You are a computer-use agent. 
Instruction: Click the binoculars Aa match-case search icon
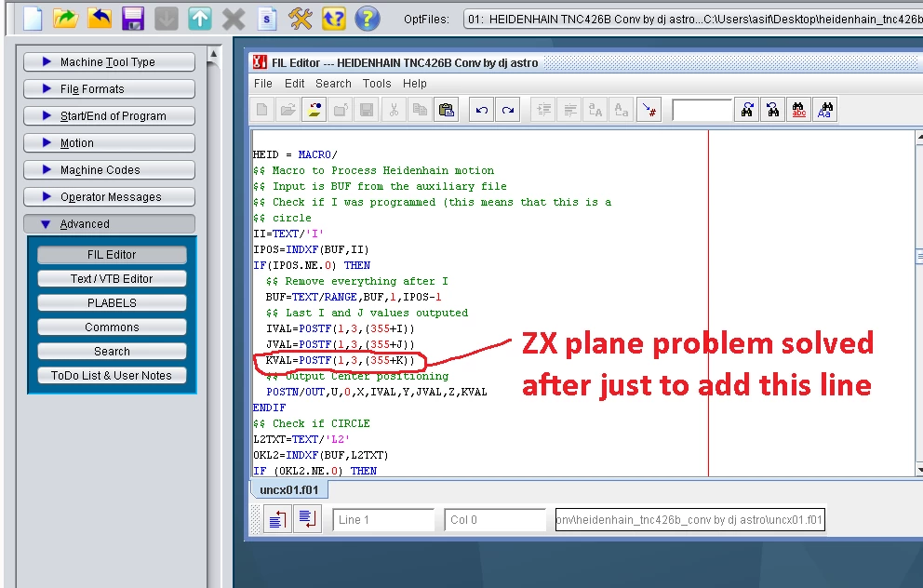pos(824,110)
